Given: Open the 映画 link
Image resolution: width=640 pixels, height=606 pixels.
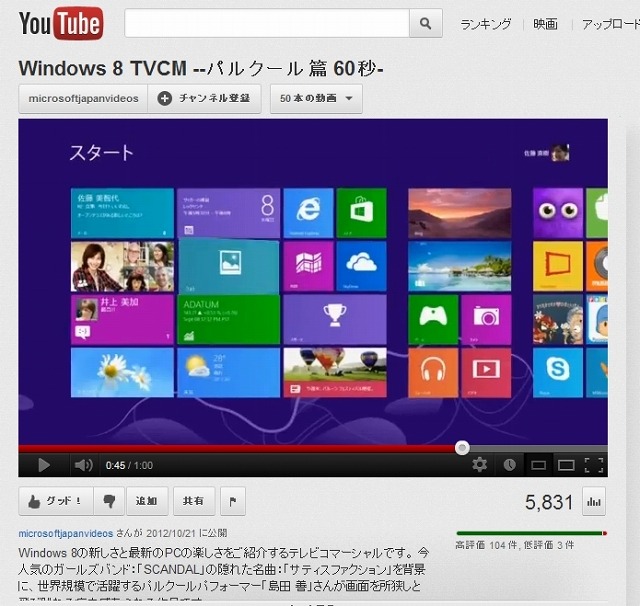Looking at the screenshot, I should (545, 24).
